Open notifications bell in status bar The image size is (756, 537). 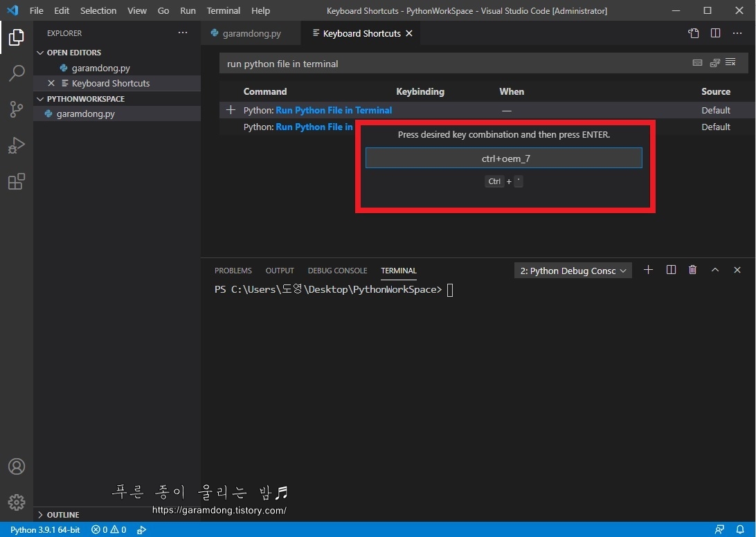tap(740, 530)
